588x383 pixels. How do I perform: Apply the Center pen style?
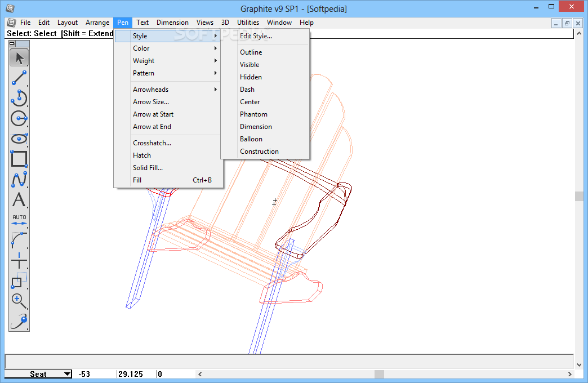pyautogui.click(x=265, y=101)
